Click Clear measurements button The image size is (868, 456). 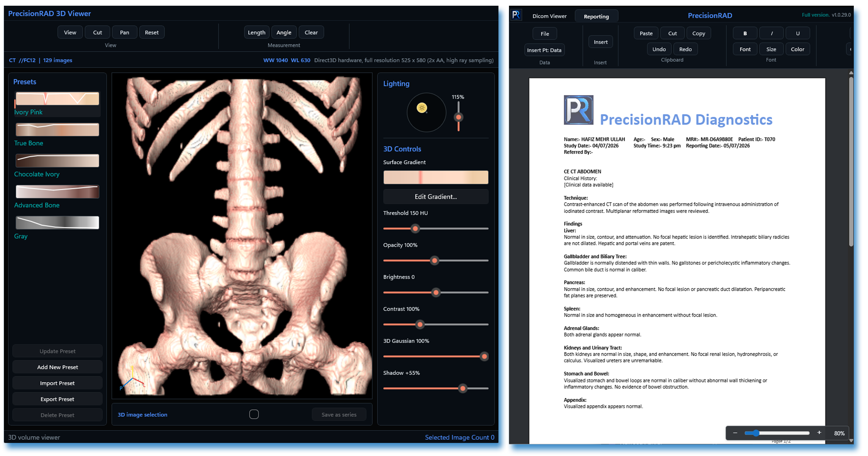coord(311,32)
